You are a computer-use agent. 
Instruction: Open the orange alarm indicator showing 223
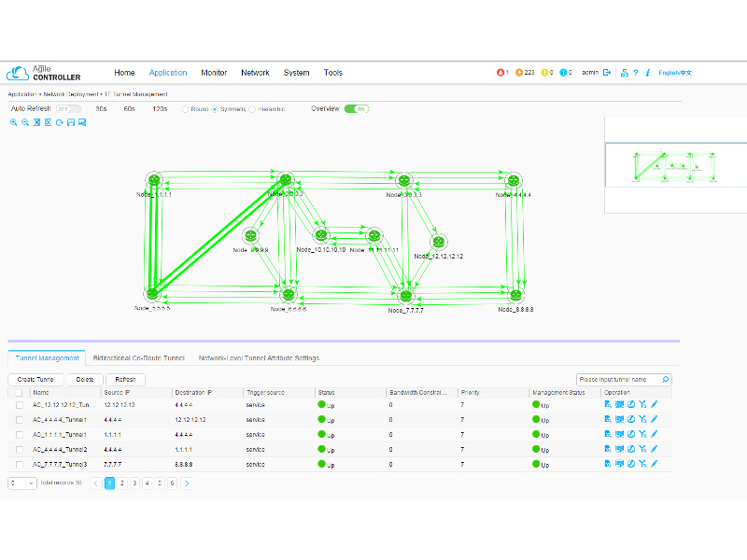525,73
